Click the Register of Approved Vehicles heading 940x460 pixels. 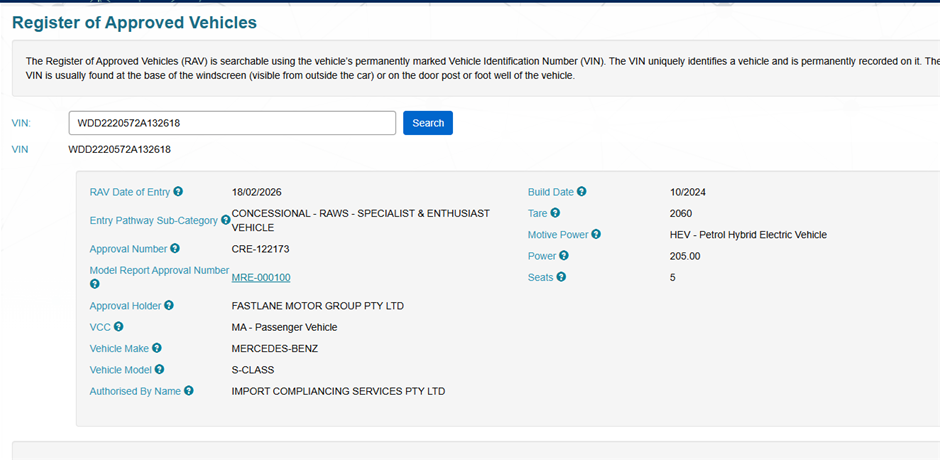pos(134,22)
